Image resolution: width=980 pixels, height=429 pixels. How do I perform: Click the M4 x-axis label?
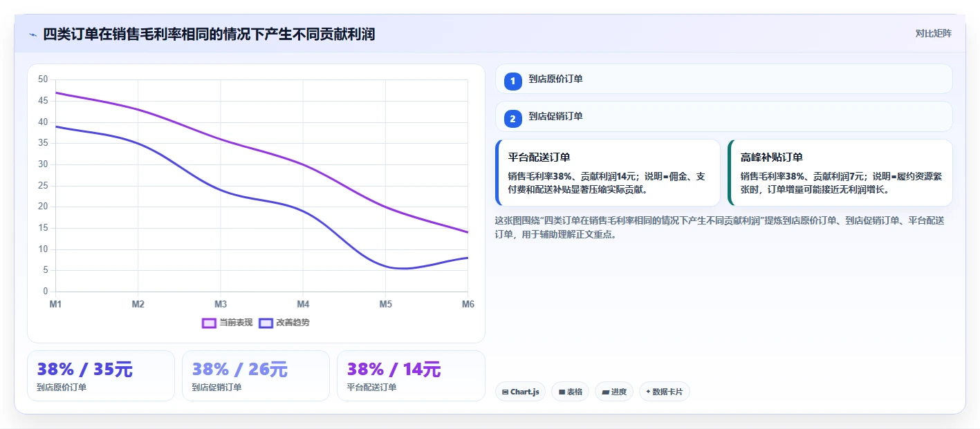click(x=303, y=304)
